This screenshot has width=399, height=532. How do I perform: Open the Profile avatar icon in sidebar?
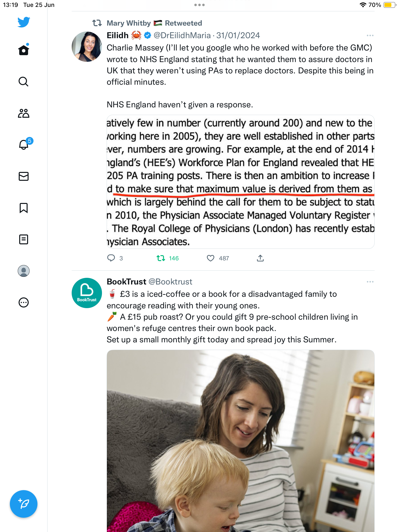(x=24, y=271)
